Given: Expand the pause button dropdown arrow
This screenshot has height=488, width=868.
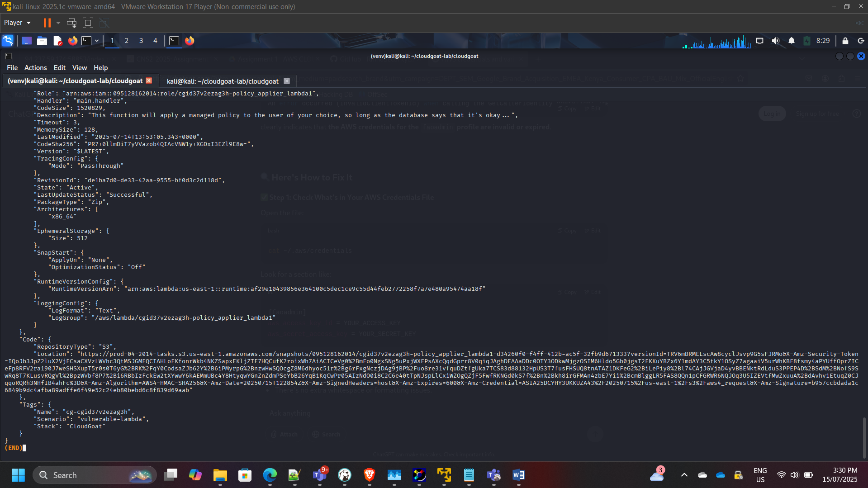Looking at the screenshot, I should tap(58, 23).
